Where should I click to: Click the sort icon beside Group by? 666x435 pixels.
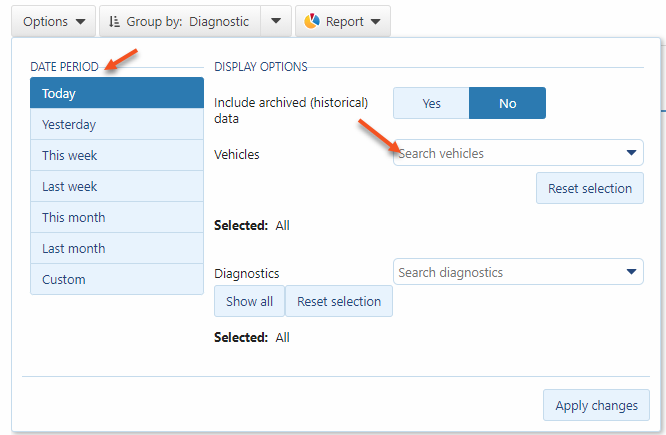(x=113, y=21)
